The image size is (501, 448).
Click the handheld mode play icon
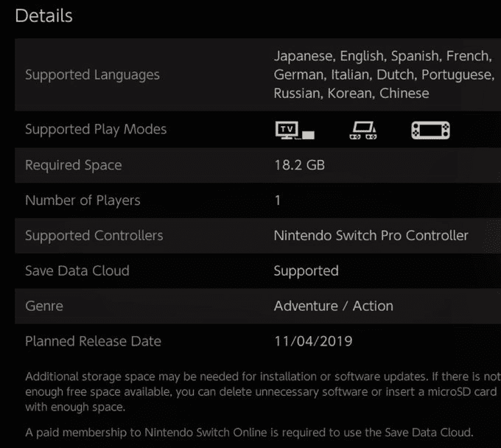pos(430,131)
